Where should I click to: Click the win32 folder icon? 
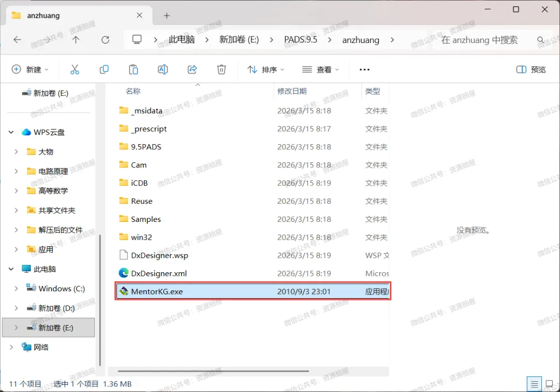tap(123, 236)
